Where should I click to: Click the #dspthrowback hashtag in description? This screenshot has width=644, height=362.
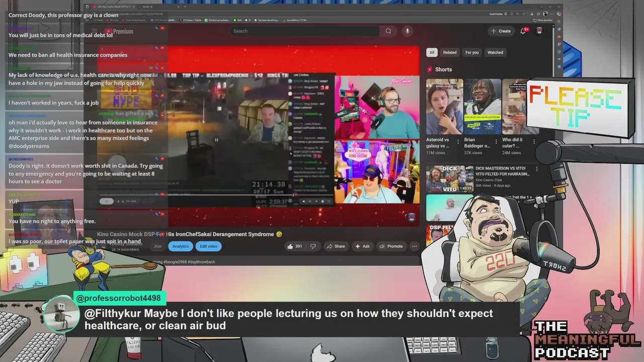coord(202,261)
